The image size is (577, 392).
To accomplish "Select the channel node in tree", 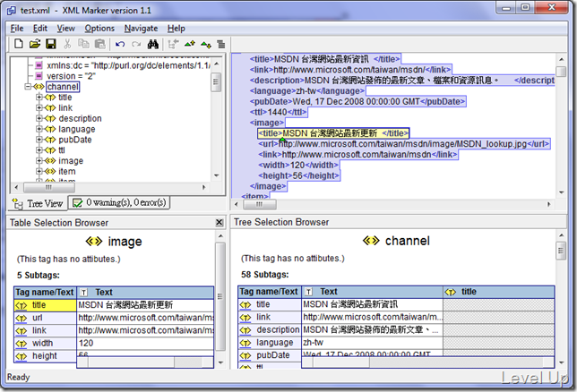I will pyautogui.click(x=63, y=87).
